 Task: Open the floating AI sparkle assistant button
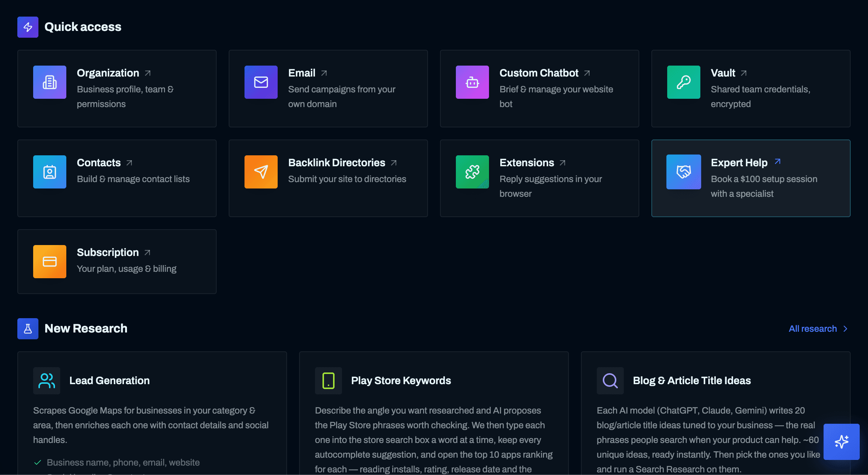(x=842, y=442)
